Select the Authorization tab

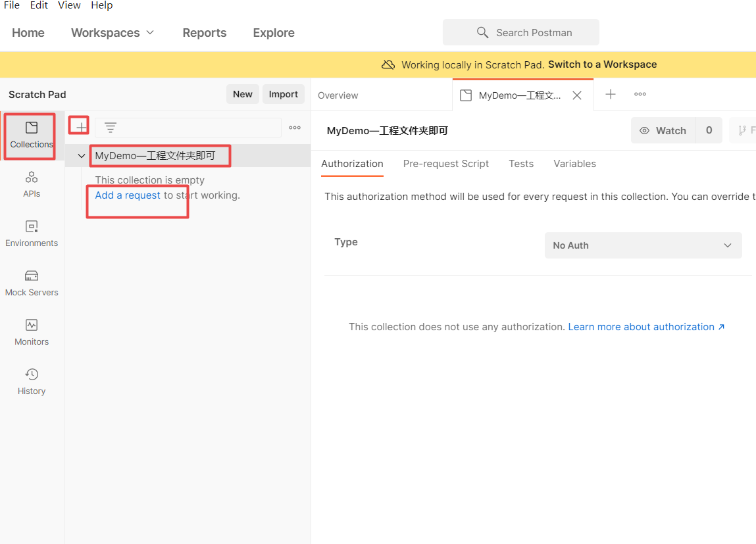coord(352,164)
